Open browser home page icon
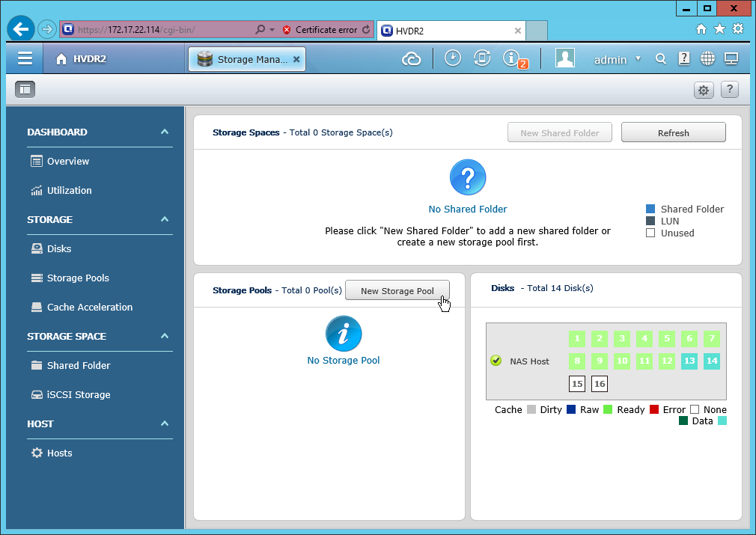The width and height of the screenshot is (756, 535). pos(701,29)
